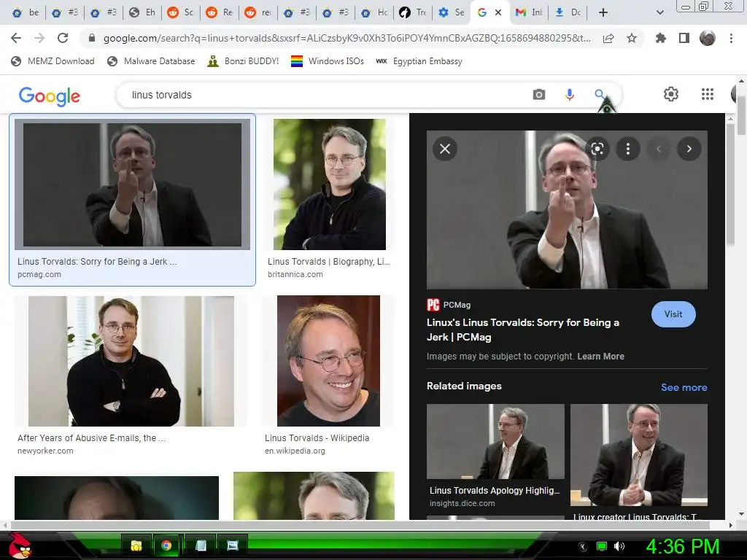
Task: Click the Visit button for PCMag
Action: point(673,314)
